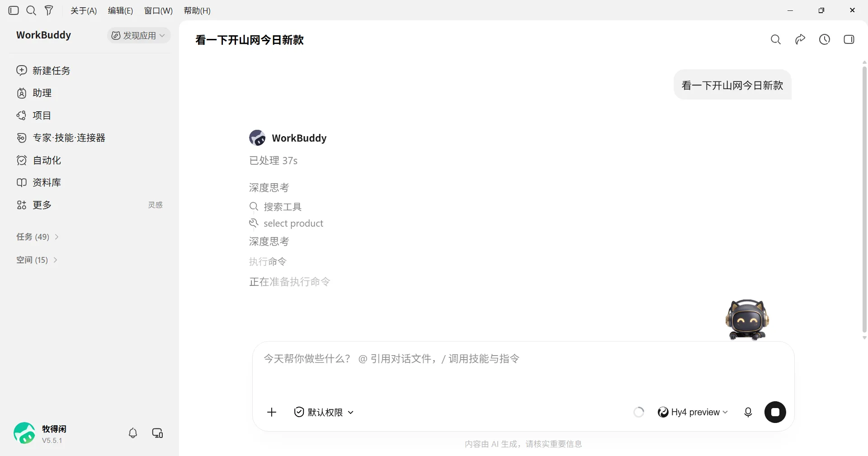Stop generation with the black stop button
The image size is (868, 456).
click(x=775, y=412)
